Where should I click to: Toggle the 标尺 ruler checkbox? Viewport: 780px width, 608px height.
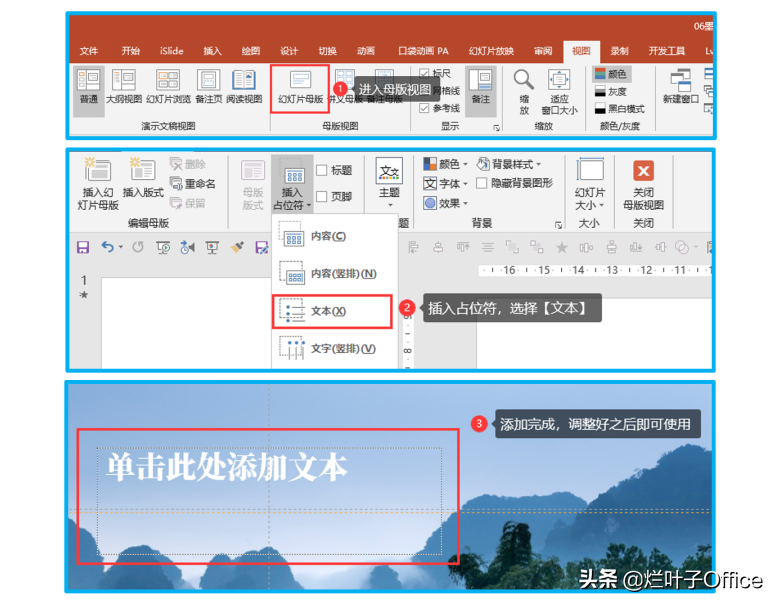pos(424,74)
